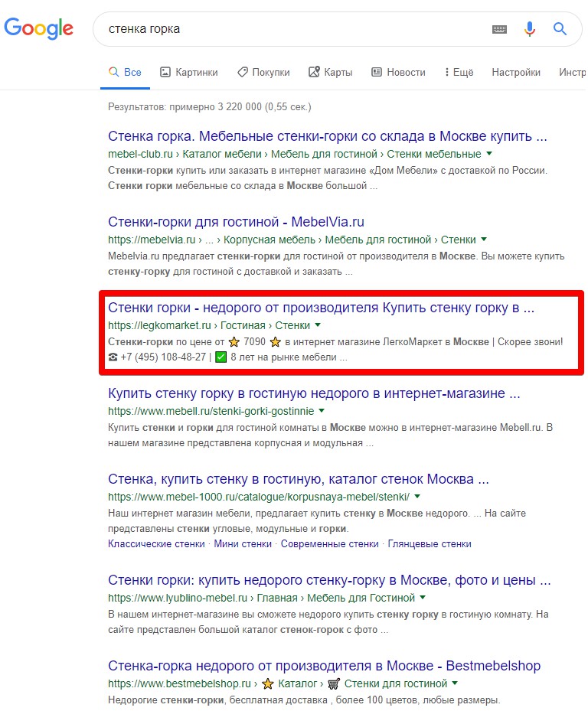Select the 'Все' search tab
Screen dimensions: 588x711
pyautogui.click(x=125, y=72)
